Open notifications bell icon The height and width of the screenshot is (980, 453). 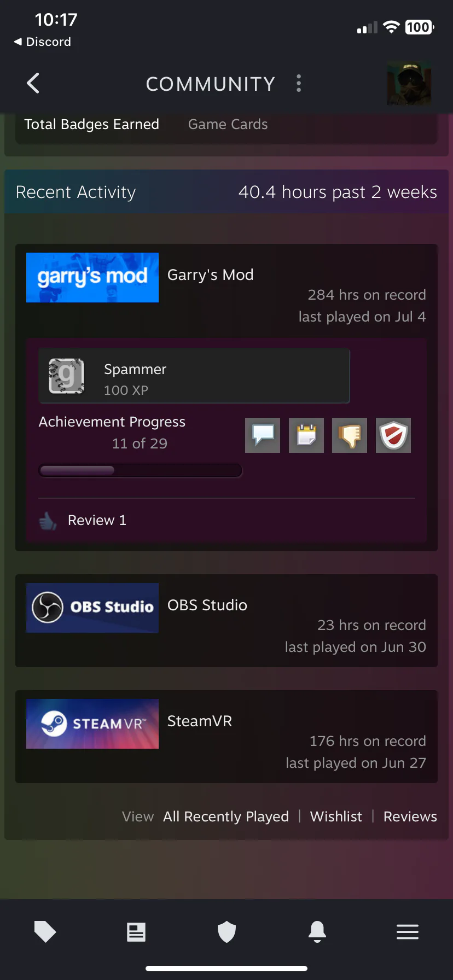tap(317, 931)
